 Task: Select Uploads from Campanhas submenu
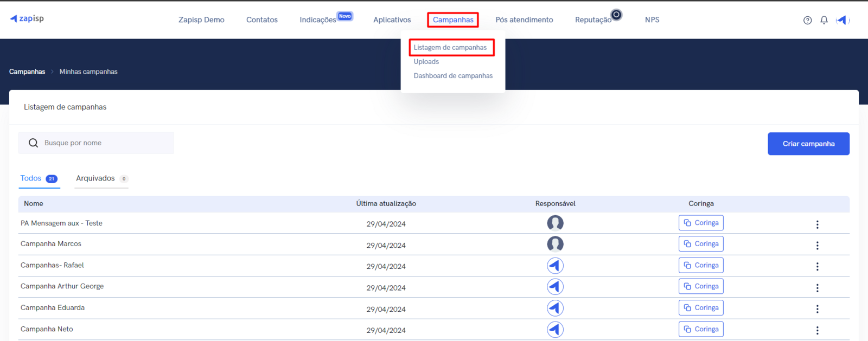click(x=426, y=62)
